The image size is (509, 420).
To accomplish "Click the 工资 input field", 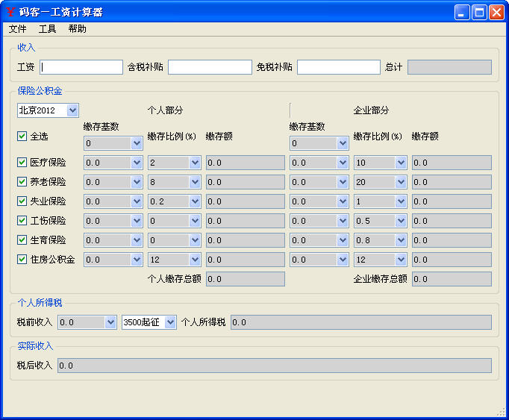I will click(81, 67).
